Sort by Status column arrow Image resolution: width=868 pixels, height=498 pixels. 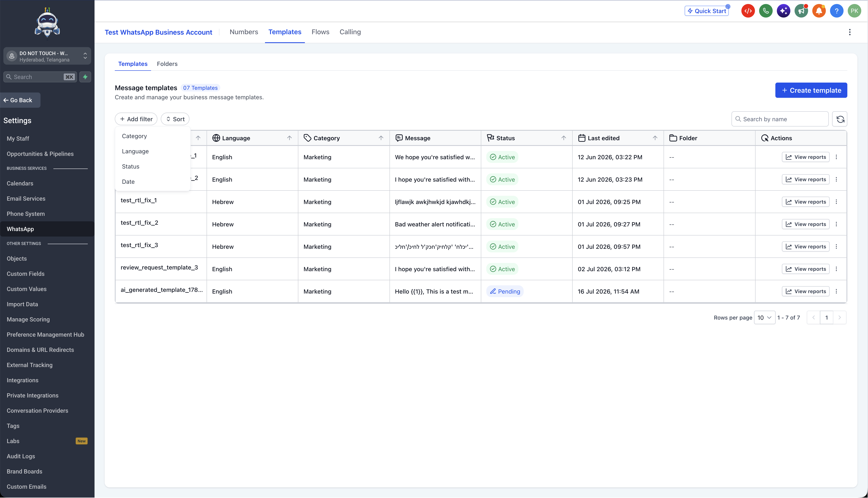(x=564, y=138)
